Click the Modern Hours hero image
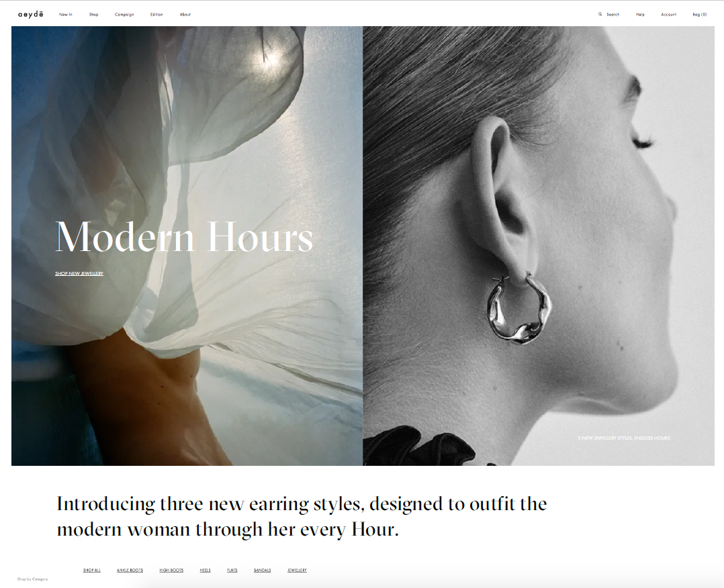Screen dimensions: 724x588 tap(187, 246)
